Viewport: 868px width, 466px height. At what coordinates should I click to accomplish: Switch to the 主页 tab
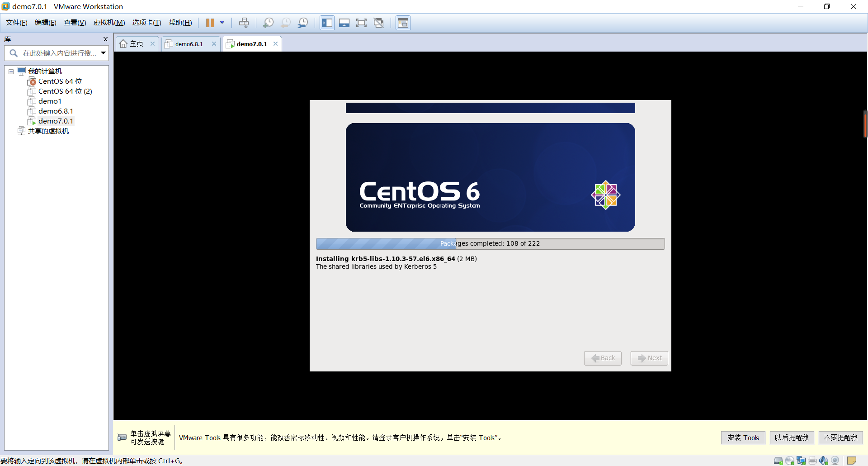click(x=137, y=44)
